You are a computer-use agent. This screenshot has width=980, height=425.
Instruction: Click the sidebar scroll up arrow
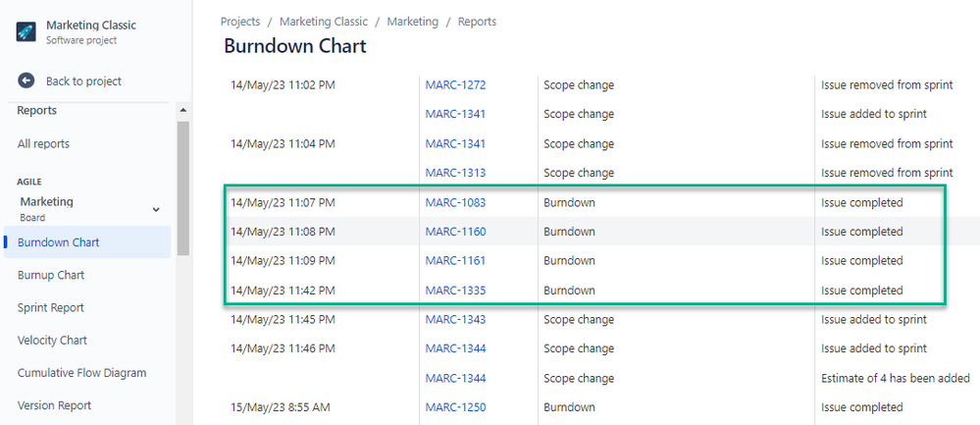[182, 110]
